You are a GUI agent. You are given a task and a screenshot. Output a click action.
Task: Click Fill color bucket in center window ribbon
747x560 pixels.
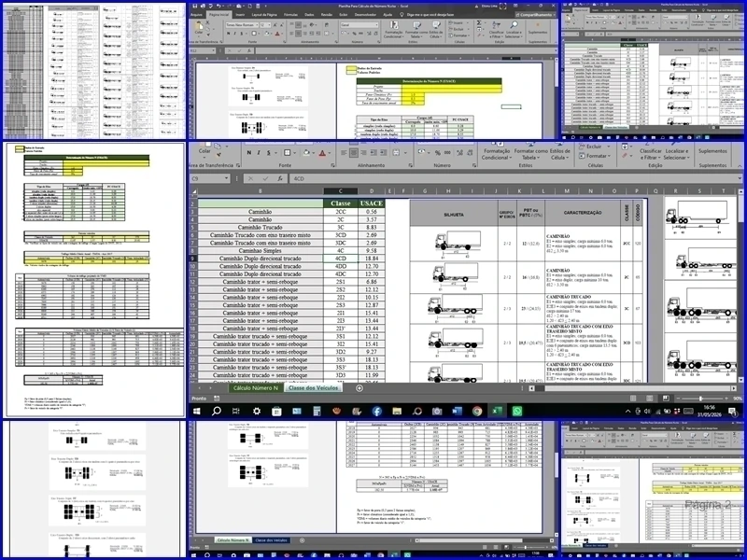[306, 153]
